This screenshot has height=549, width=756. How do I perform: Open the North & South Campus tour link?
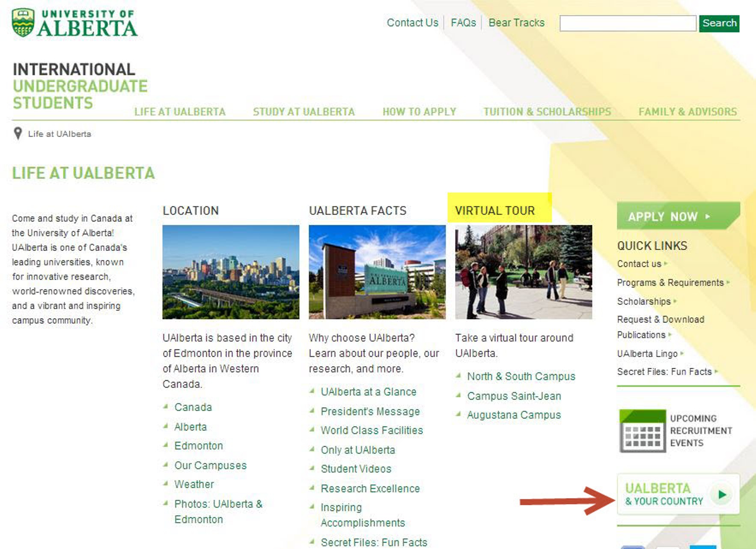tap(521, 376)
